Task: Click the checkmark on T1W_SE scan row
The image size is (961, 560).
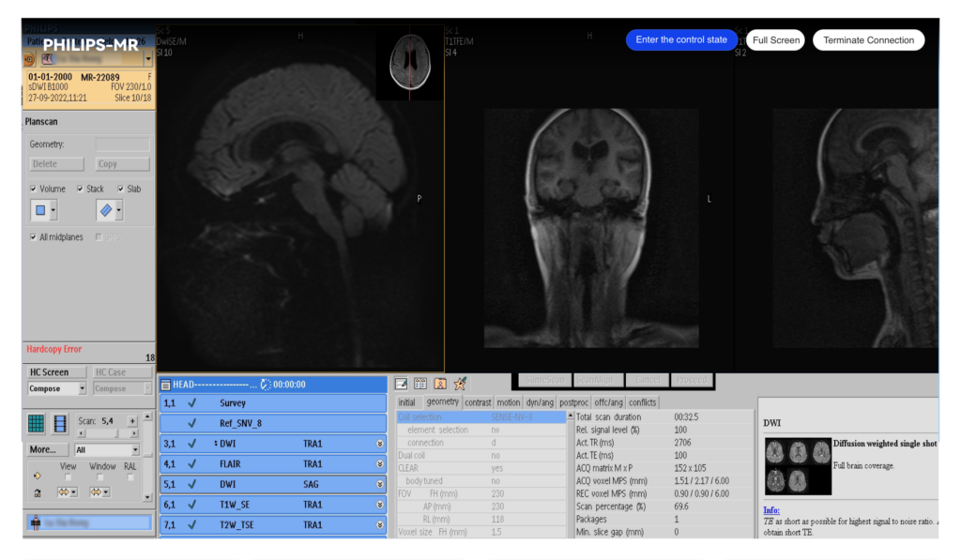Action: [x=191, y=505]
